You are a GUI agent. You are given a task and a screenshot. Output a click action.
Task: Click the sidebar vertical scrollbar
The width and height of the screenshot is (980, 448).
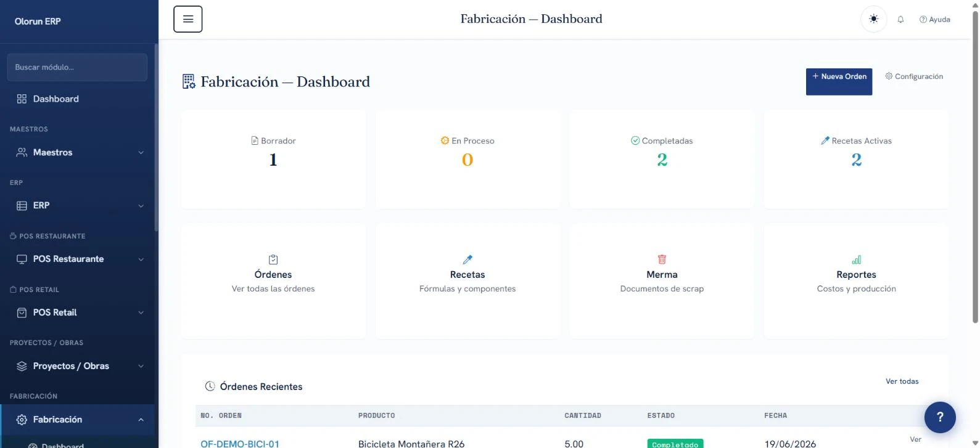coord(156,137)
